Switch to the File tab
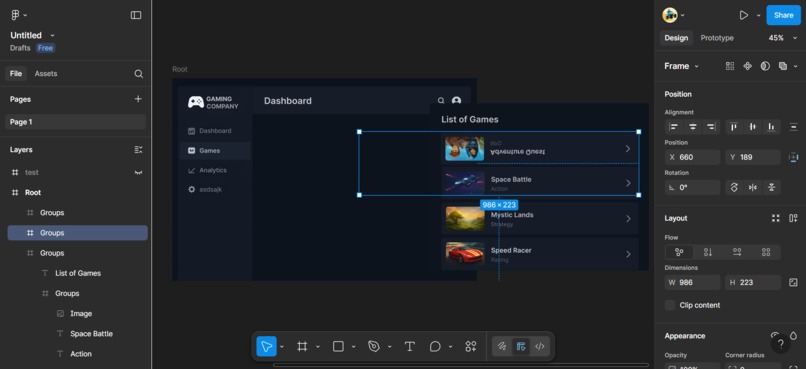This screenshot has width=806, height=369. pyautogui.click(x=16, y=73)
